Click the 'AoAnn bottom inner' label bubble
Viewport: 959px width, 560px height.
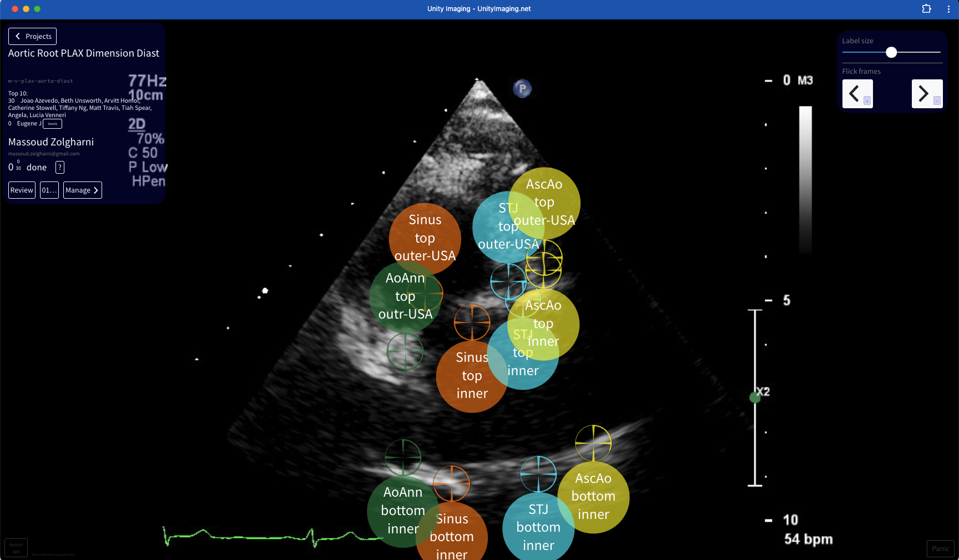point(403,511)
